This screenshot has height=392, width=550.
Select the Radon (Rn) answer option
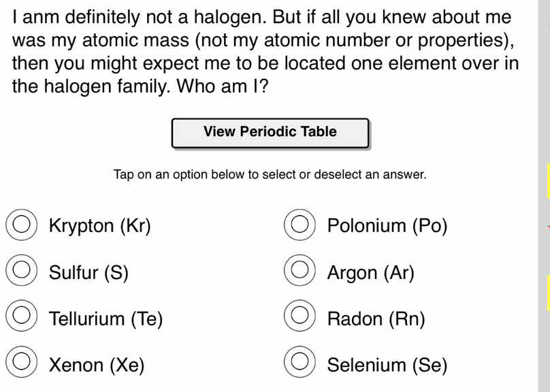coord(300,317)
